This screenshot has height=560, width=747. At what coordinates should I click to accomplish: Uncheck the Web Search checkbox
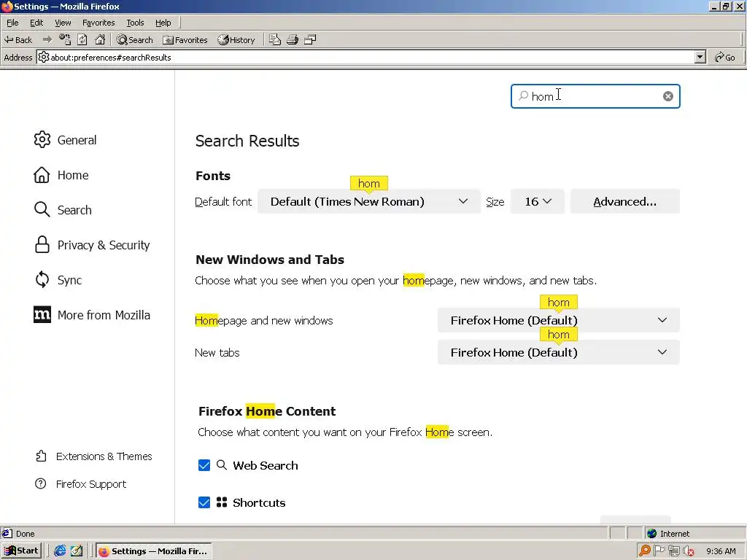[x=204, y=465]
